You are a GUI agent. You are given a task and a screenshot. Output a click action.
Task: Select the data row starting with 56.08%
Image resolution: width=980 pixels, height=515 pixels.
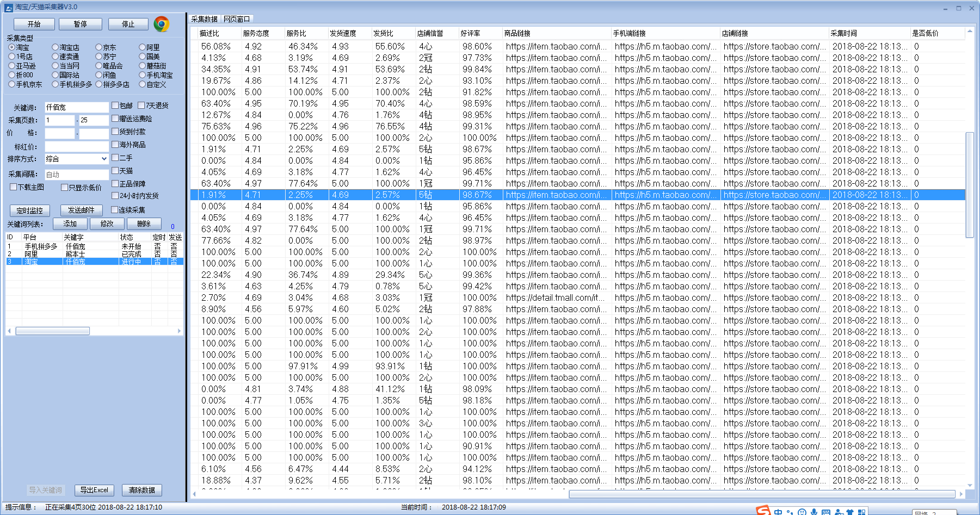(578, 46)
